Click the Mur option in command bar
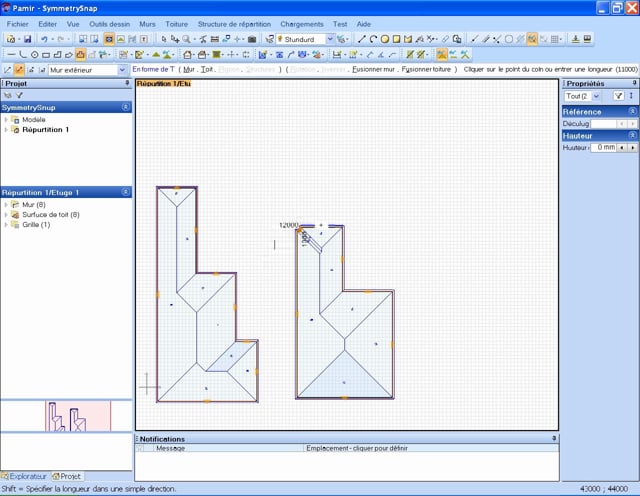 [x=188, y=70]
